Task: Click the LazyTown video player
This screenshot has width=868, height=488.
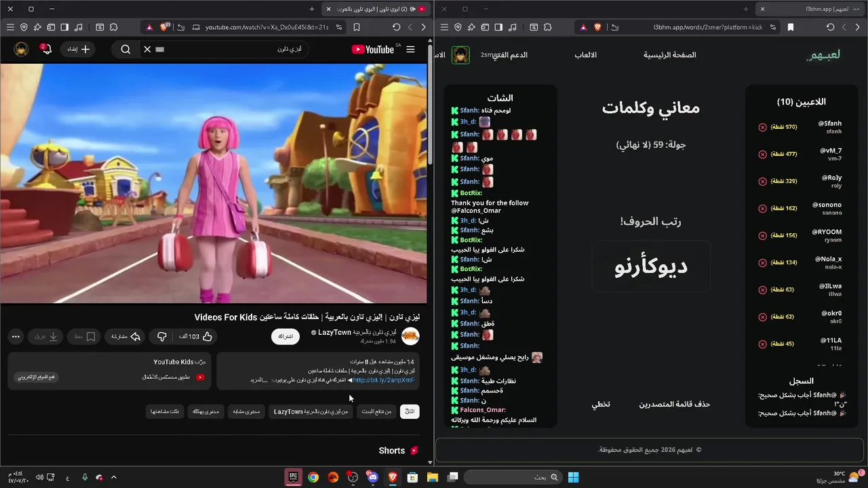Action: click(214, 183)
